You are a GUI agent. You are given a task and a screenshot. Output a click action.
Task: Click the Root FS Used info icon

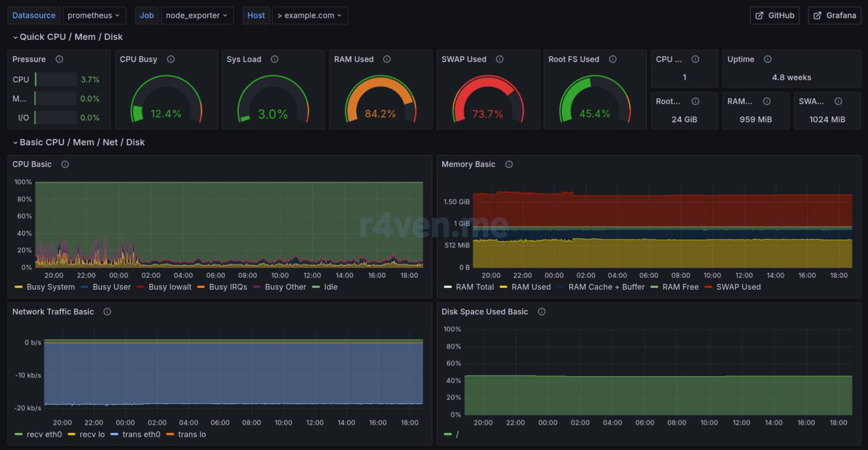tap(612, 59)
